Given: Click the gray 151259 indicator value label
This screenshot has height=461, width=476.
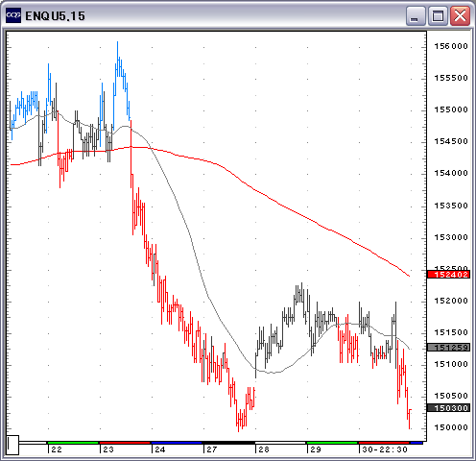Looking at the screenshot, I should 448,348.
